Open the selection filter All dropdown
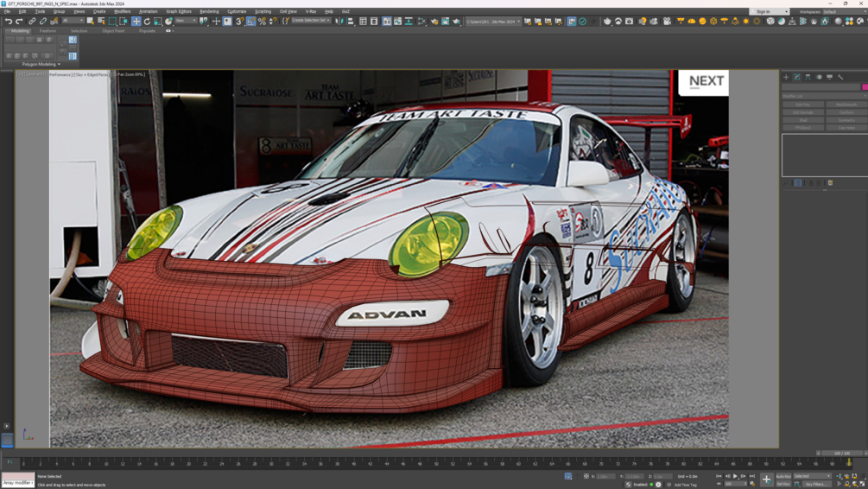868x489 pixels. click(72, 21)
